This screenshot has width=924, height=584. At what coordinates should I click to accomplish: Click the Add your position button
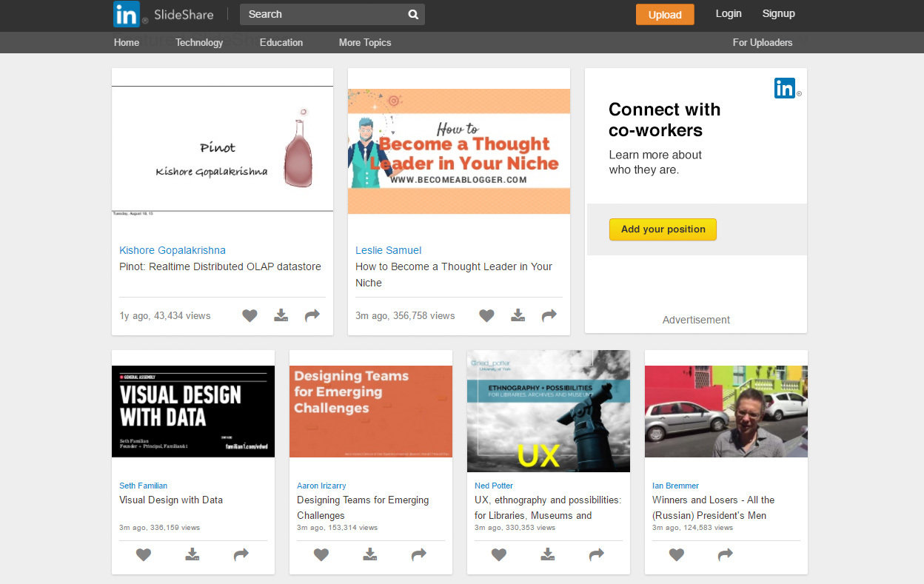pos(663,229)
